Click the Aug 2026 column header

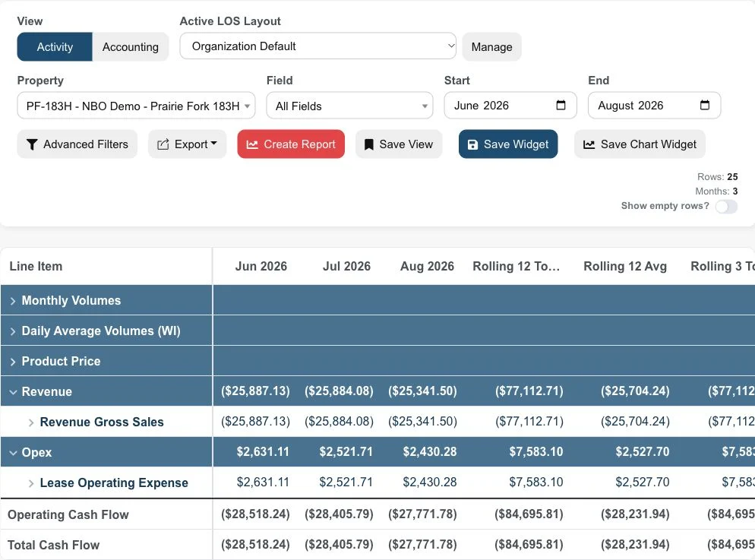click(x=427, y=266)
